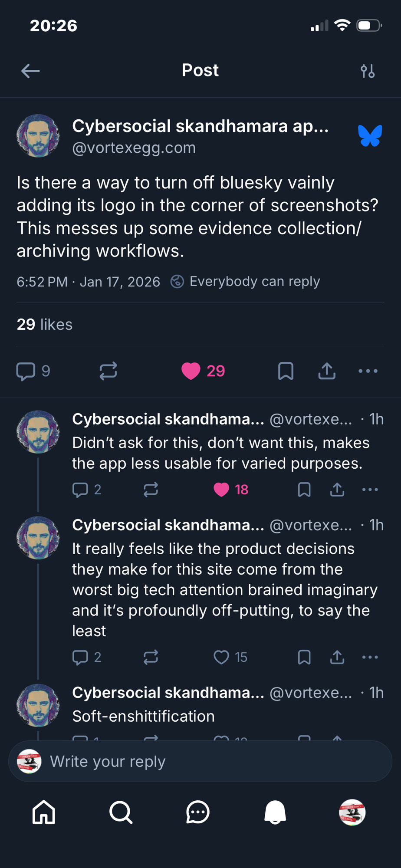Toggle bookmark on the main post

(x=286, y=371)
